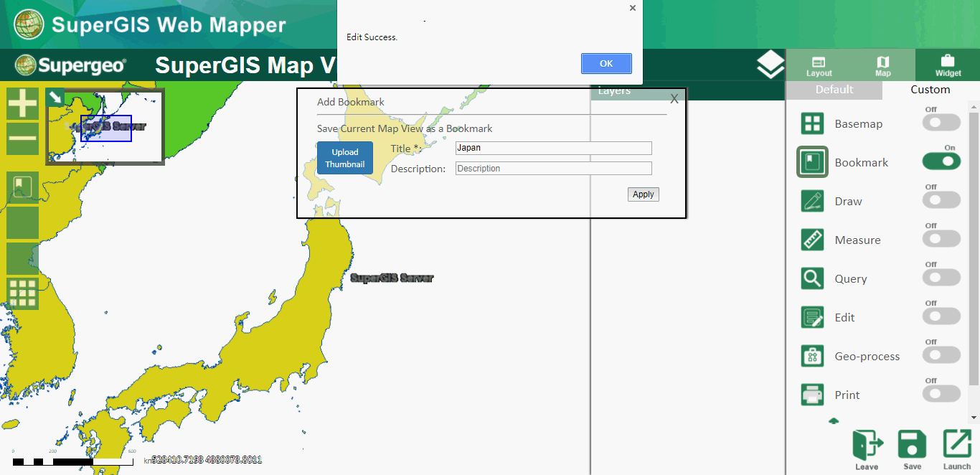Switch to the Layout tab
Screen dimensions: 980x475
click(819, 66)
